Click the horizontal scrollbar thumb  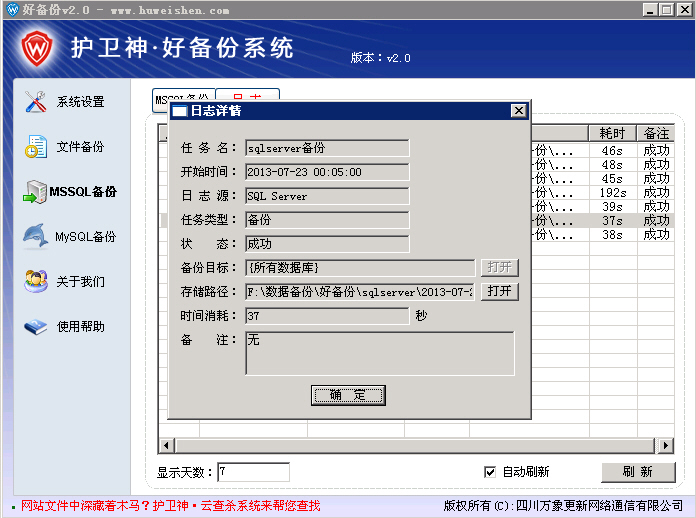(415, 445)
